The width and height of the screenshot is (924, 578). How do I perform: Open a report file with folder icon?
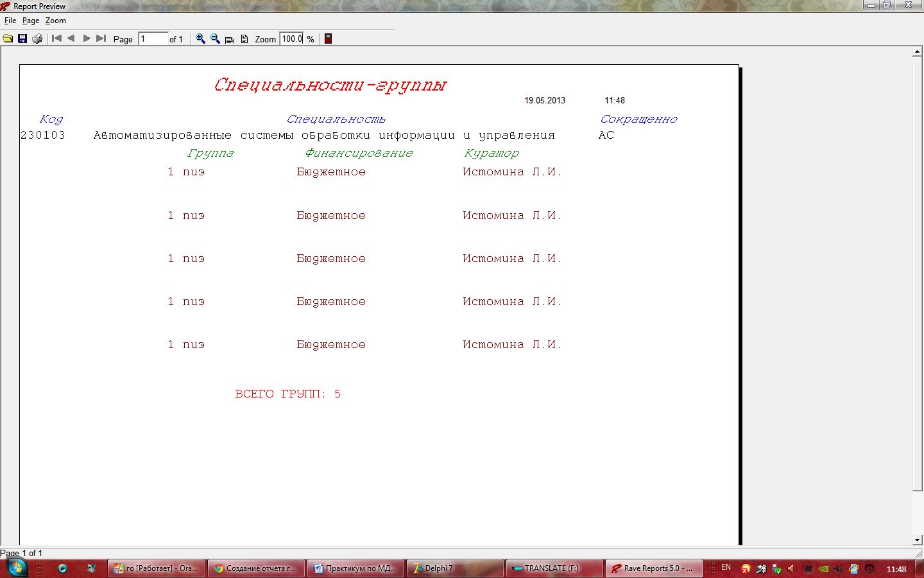pyautogui.click(x=8, y=39)
